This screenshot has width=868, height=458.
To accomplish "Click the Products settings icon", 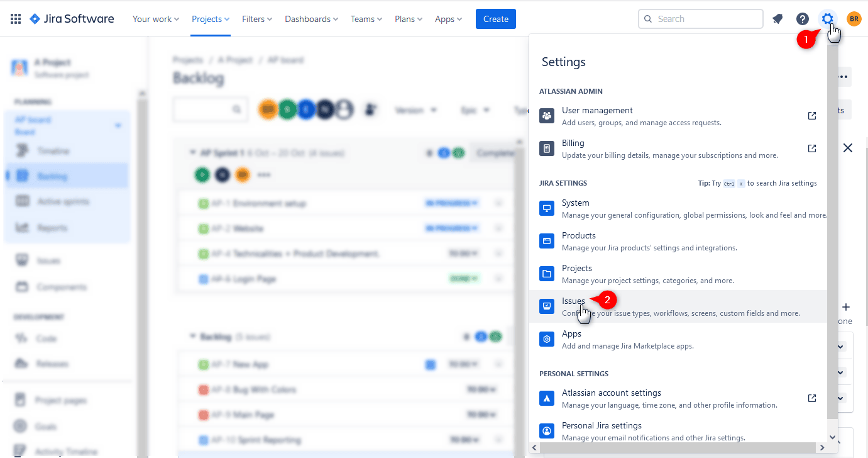I will click(x=547, y=241).
